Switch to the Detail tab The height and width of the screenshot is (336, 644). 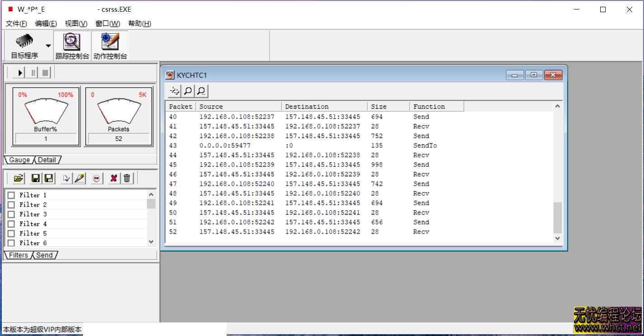coord(47,160)
